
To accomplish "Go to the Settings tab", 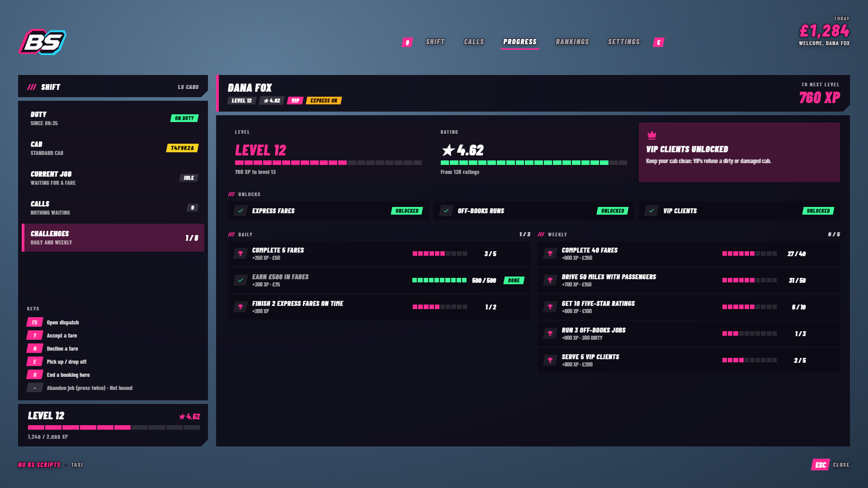I will pyautogui.click(x=624, y=42).
